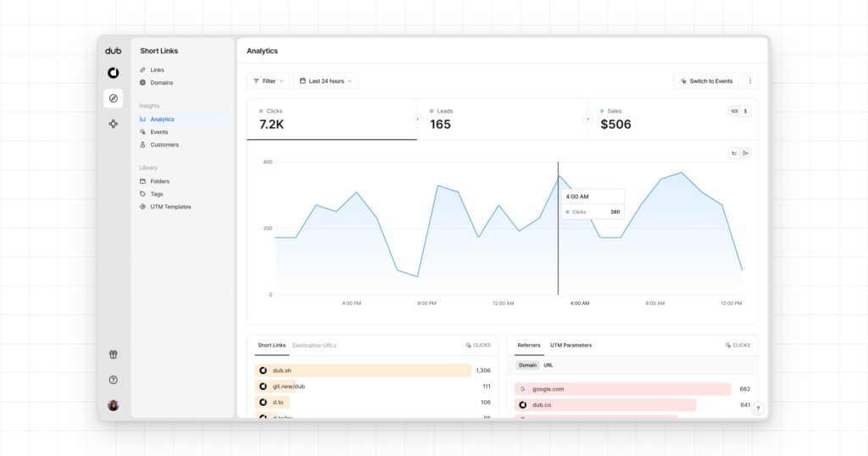Select the Domain sub-tab under Referrers

point(527,365)
